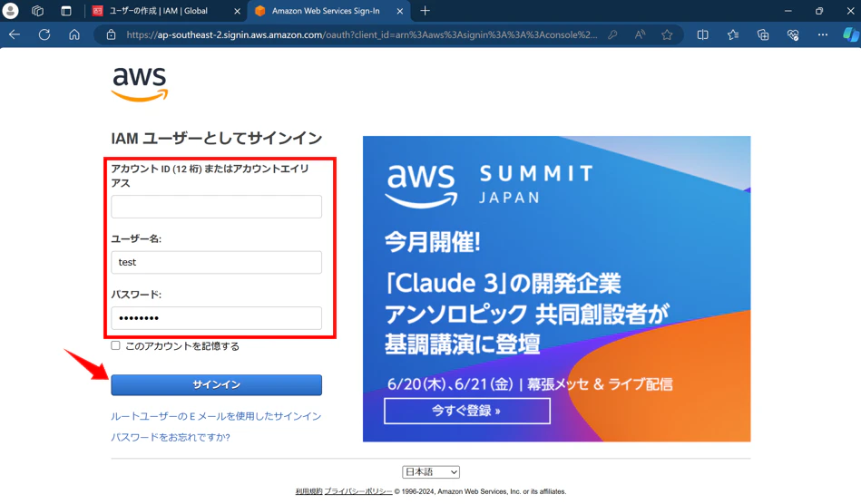Click the browser back arrow
861x504 pixels.
point(15,34)
